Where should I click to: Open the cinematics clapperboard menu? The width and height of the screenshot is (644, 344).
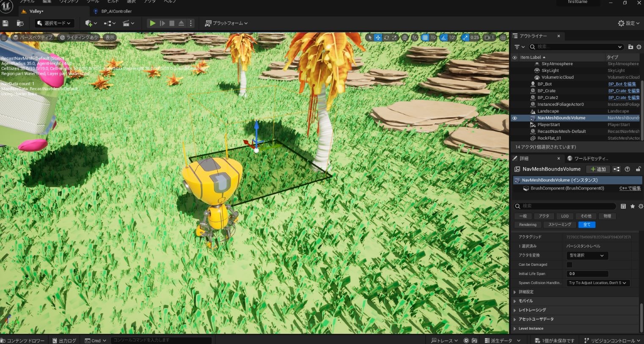[x=128, y=23]
